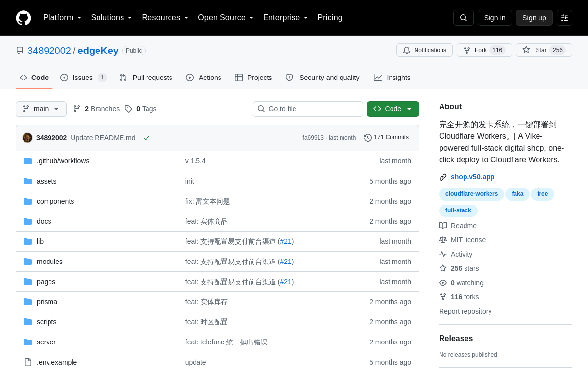Click the folder icon beside docs
Viewport: 588px width, 368px height.
pos(28,221)
